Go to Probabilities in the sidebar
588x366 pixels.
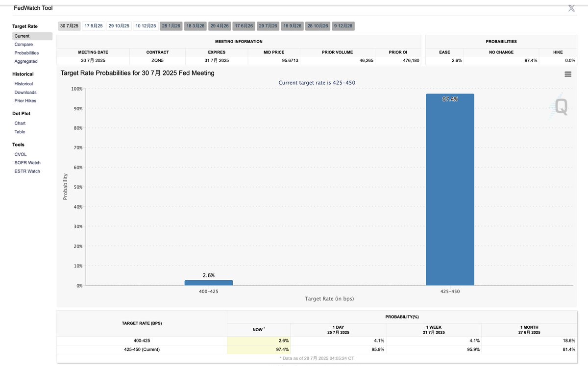coord(26,53)
